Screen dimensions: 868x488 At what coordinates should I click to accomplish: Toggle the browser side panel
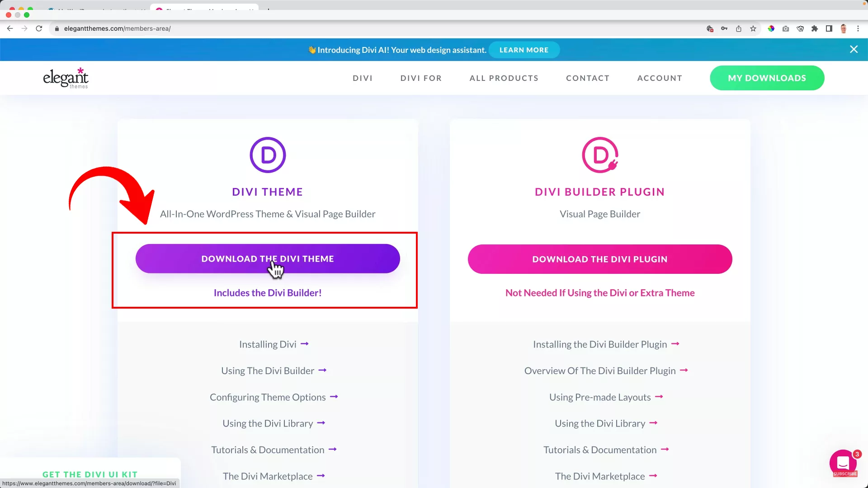click(x=829, y=28)
